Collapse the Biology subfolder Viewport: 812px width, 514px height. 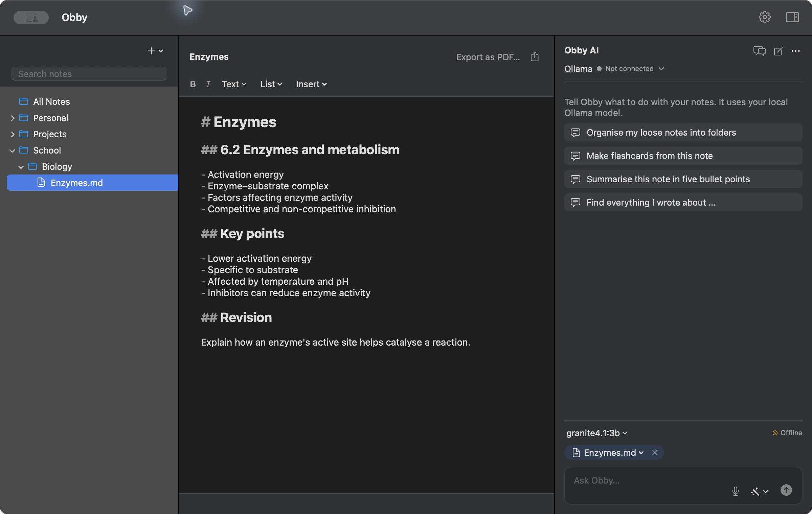coord(21,167)
